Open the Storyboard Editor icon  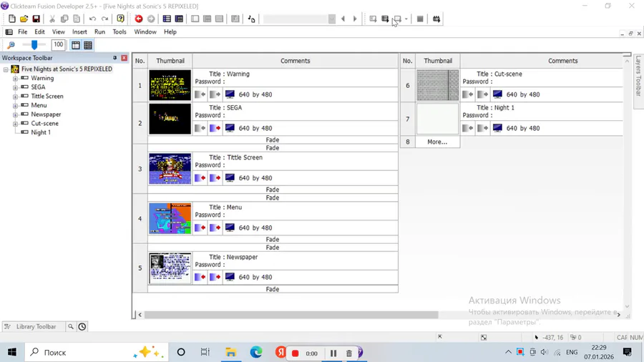tap(167, 19)
